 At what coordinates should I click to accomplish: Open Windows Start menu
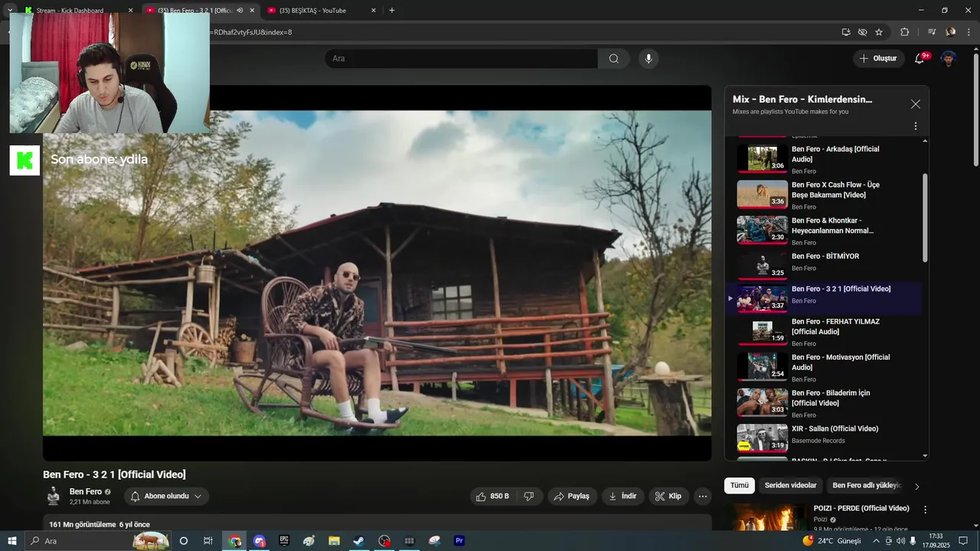coord(11,540)
